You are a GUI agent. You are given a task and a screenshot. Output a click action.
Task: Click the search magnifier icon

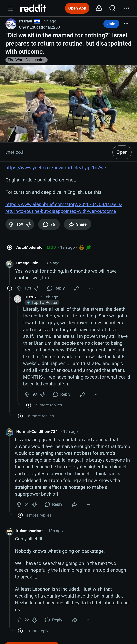[x=113, y=8]
